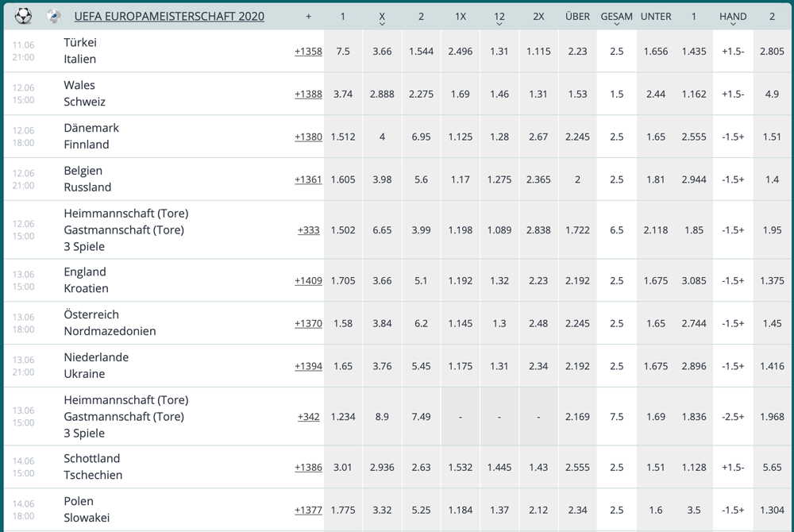The width and height of the screenshot is (794, 532).
Task: Click the 2X column header
Action: tap(538, 16)
